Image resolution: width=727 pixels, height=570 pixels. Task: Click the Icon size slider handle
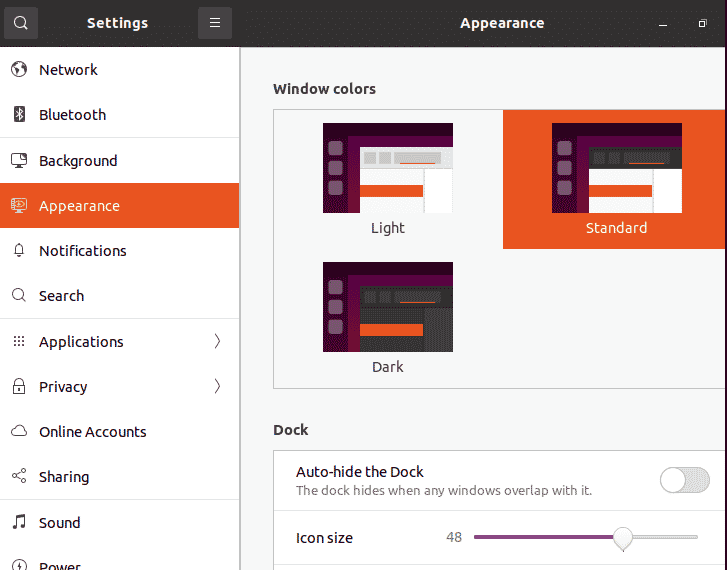(623, 538)
